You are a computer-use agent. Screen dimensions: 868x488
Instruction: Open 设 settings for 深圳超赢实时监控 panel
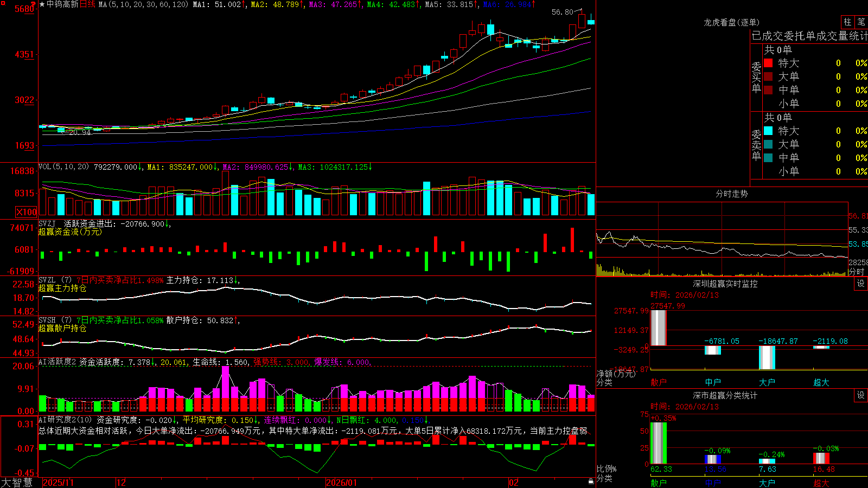click(861, 284)
